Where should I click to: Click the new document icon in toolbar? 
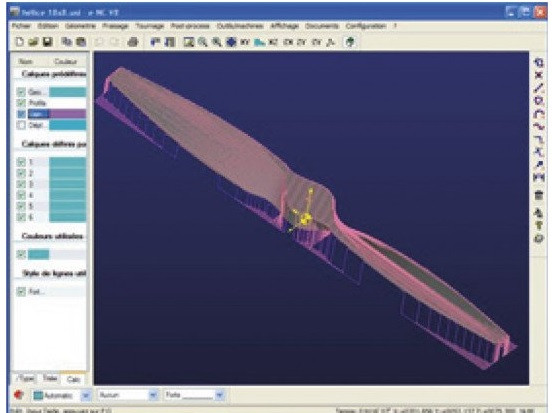[x=20, y=42]
